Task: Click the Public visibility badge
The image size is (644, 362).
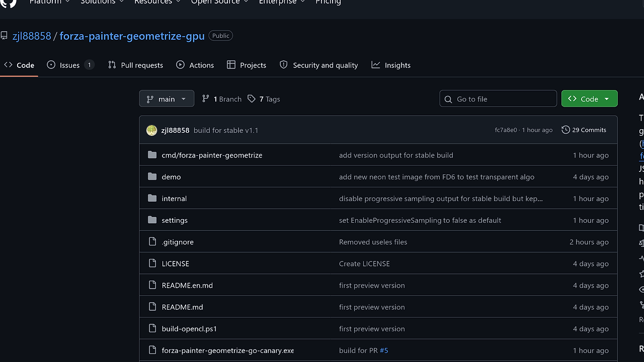Action: pos(220,36)
